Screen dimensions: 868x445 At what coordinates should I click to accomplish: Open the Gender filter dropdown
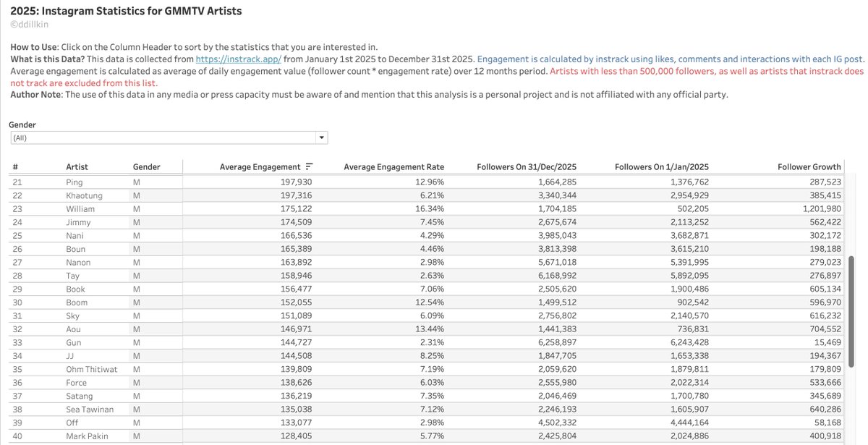pyautogui.click(x=169, y=137)
